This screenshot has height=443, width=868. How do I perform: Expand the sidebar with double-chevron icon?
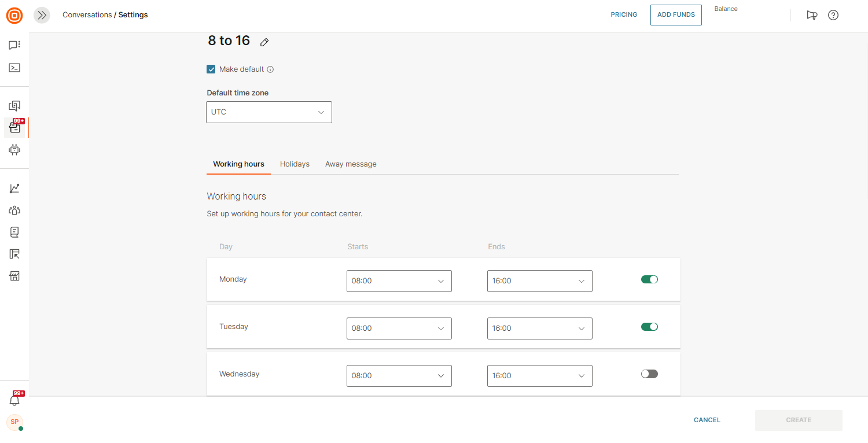42,15
